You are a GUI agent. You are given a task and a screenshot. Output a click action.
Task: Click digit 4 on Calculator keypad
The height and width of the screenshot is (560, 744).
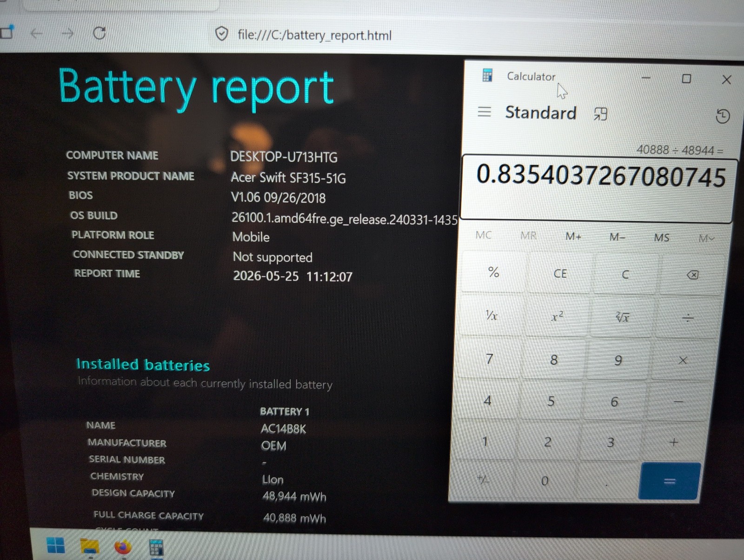487,400
